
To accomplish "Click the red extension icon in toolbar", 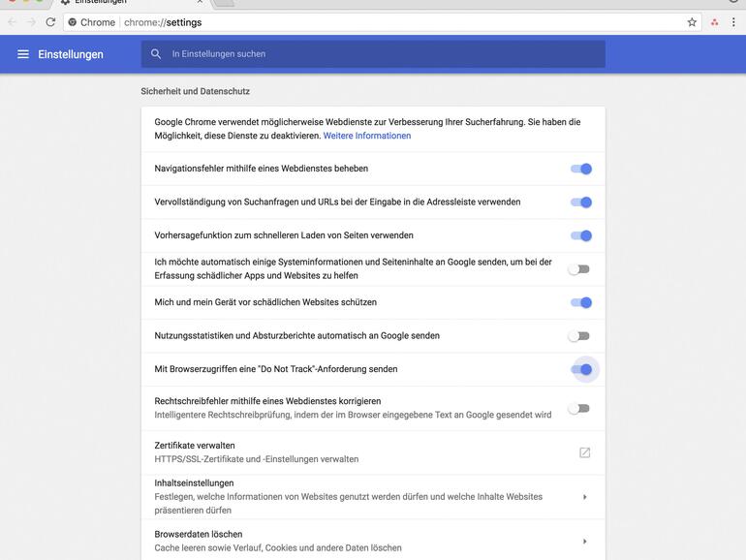I will [715, 22].
